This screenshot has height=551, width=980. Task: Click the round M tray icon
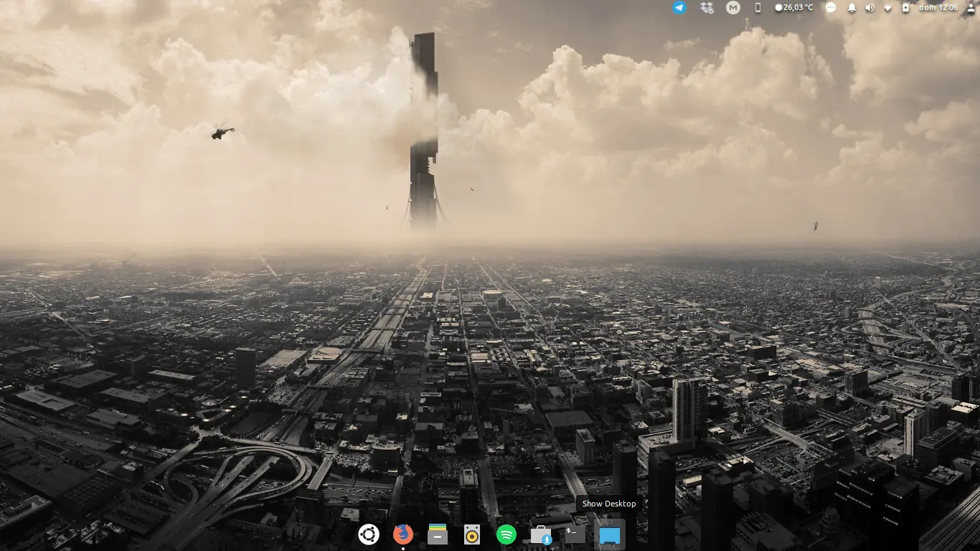pos(732,8)
